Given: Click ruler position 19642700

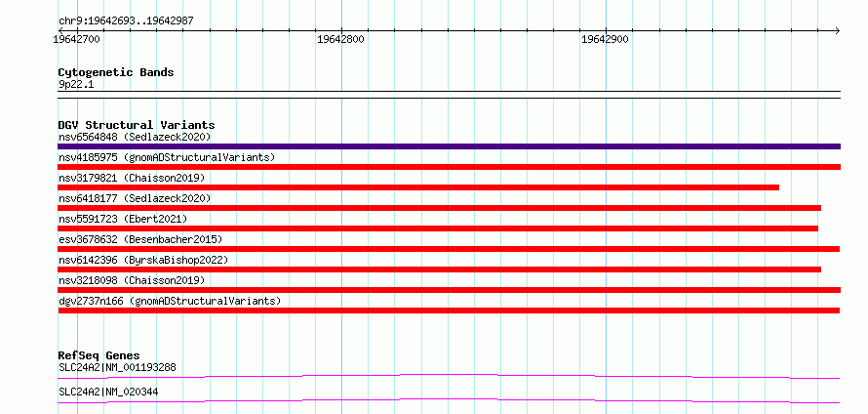Looking at the screenshot, I should tap(77, 40).
